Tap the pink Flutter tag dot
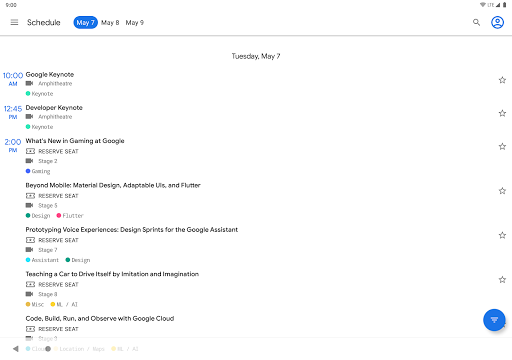This screenshot has height=360, width=512. point(59,215)
